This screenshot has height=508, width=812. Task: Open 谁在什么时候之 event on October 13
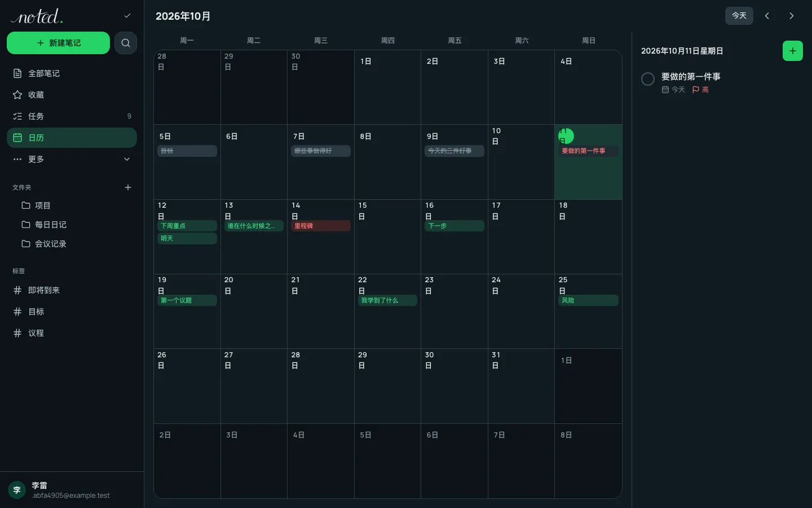point(254,226)
